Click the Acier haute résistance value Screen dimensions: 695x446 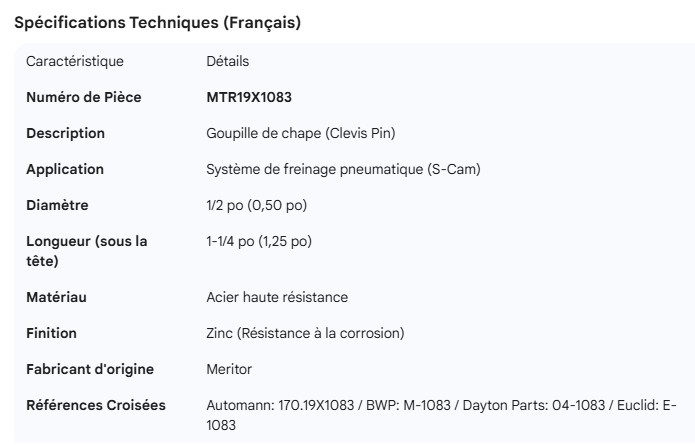click(x=277, y=297)
